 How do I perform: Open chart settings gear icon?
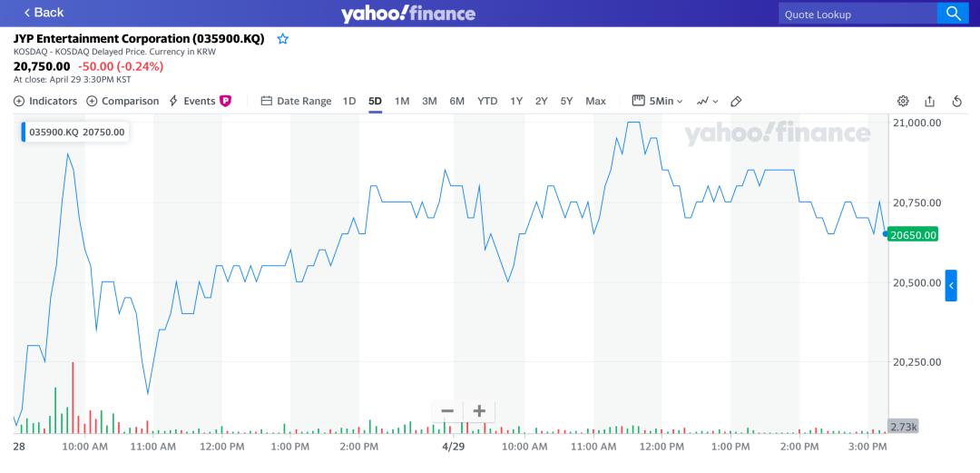[x=903, y=101]
